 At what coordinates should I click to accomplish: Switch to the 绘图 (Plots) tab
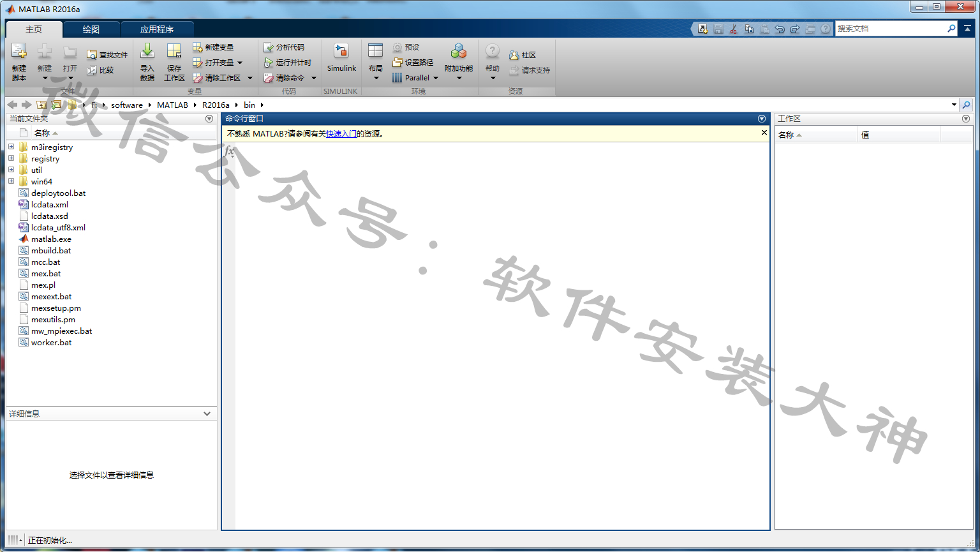(91, 29)
